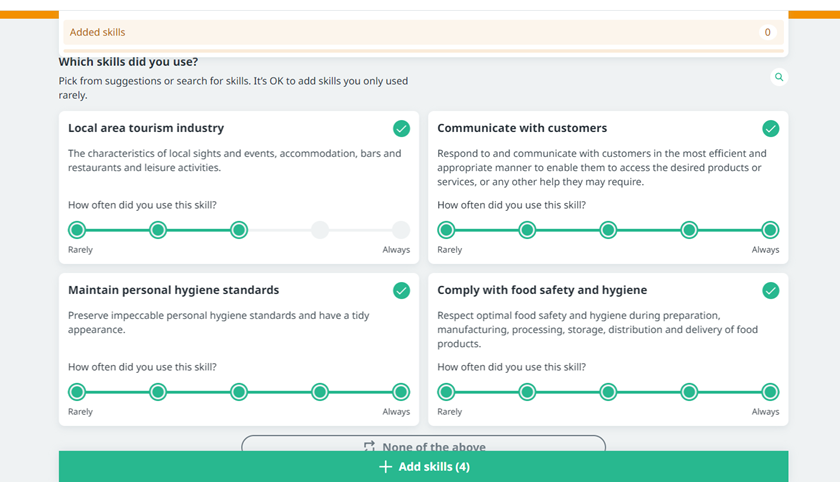The width and height of the screenshot is (840, 482).
Task: Deselect Comply with food safety checkmark
Action: 770,291
